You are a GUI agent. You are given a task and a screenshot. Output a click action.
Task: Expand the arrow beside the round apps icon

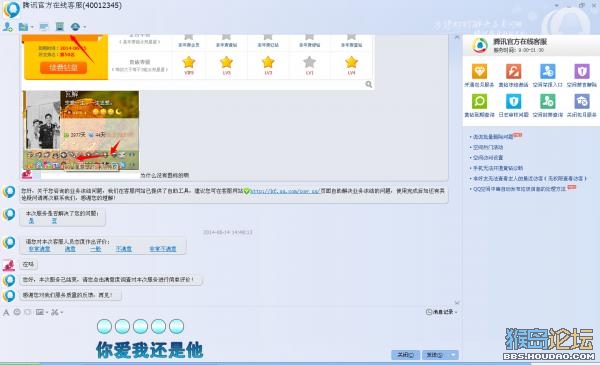pyautogui.click(x=84, y=27)
